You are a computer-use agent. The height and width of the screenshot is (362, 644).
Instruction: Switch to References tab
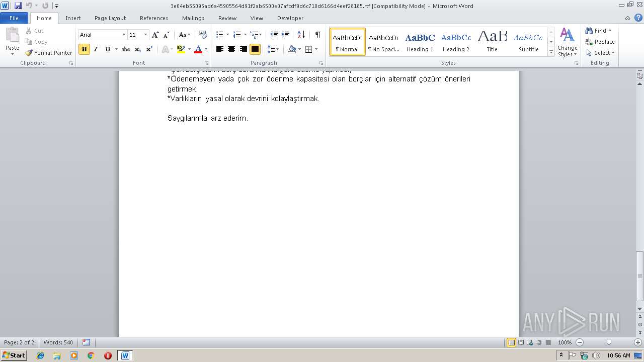pyautogui.click(x=154, y=18)
